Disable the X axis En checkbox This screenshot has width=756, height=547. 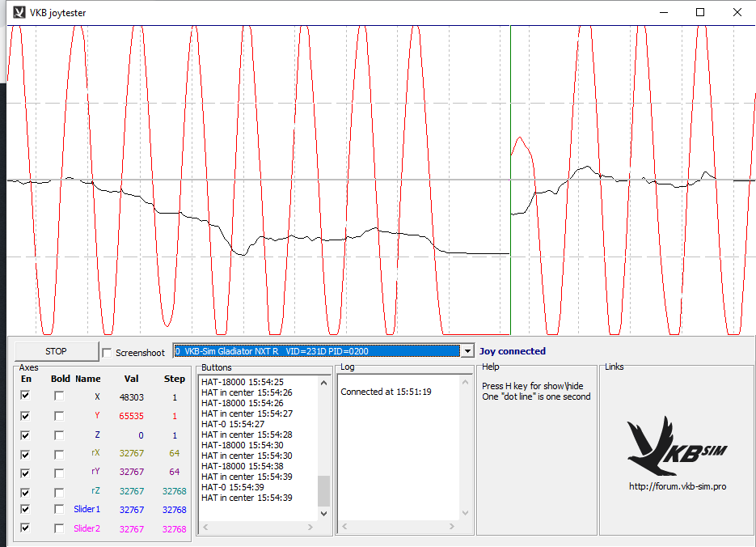point(26,396)
